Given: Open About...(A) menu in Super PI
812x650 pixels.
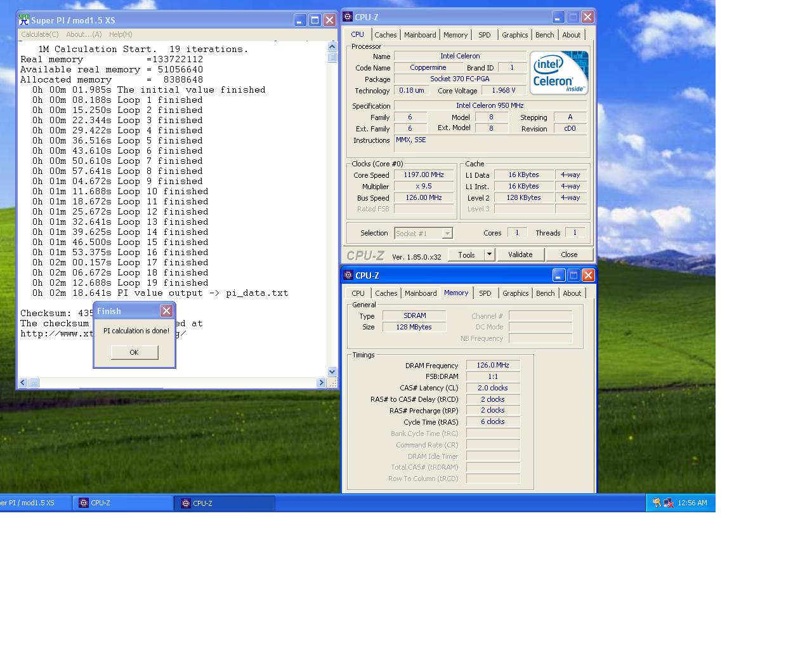Looking at the screenshot, I should pos(84,34).
